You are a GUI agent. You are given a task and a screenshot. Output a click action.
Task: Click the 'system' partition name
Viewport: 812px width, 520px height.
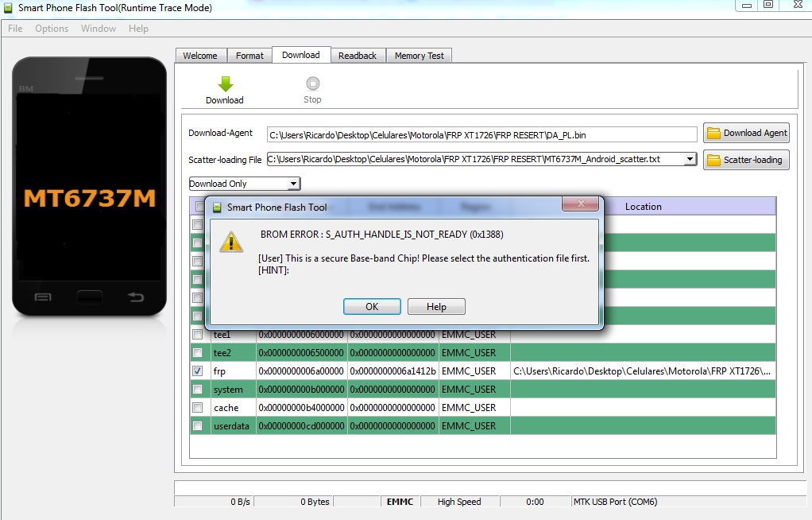(228, 390)
